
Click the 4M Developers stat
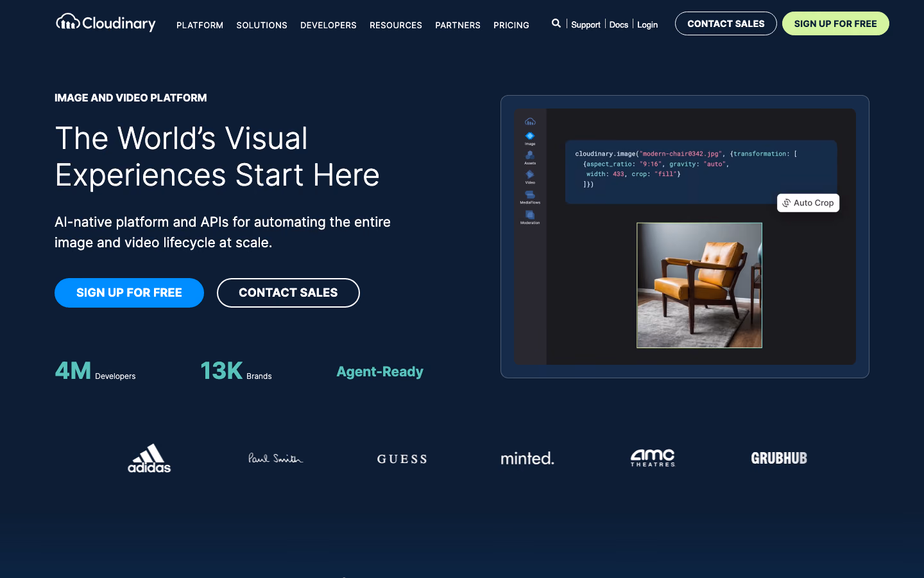pos(95,371)
